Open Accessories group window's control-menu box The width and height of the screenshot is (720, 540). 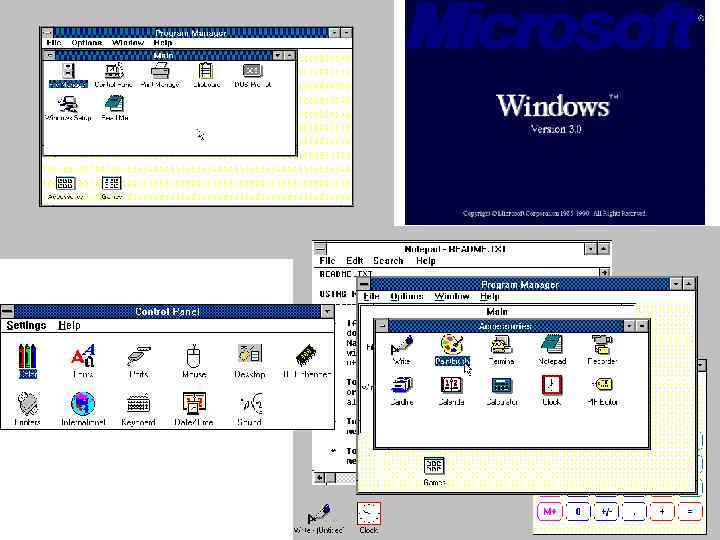[382, 326]
